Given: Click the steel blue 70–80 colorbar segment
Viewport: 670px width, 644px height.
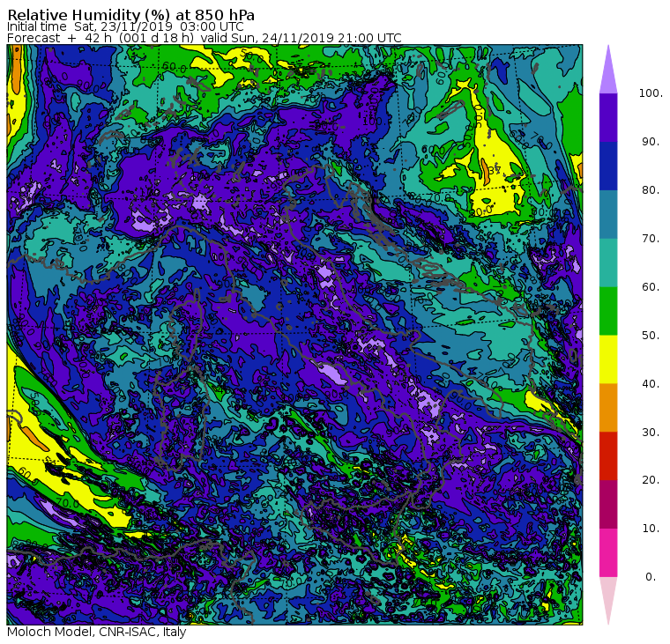Looking at the screenshot, I should point(608,214).
